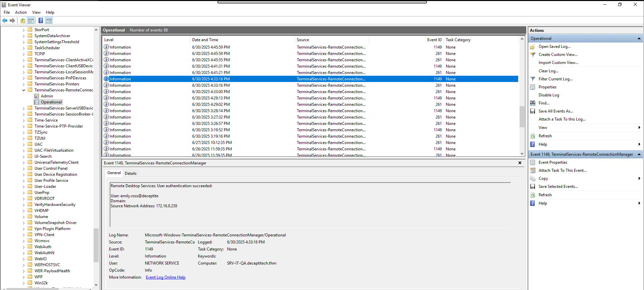
Task: Close the event preview pane
Action: coord(520,163)
